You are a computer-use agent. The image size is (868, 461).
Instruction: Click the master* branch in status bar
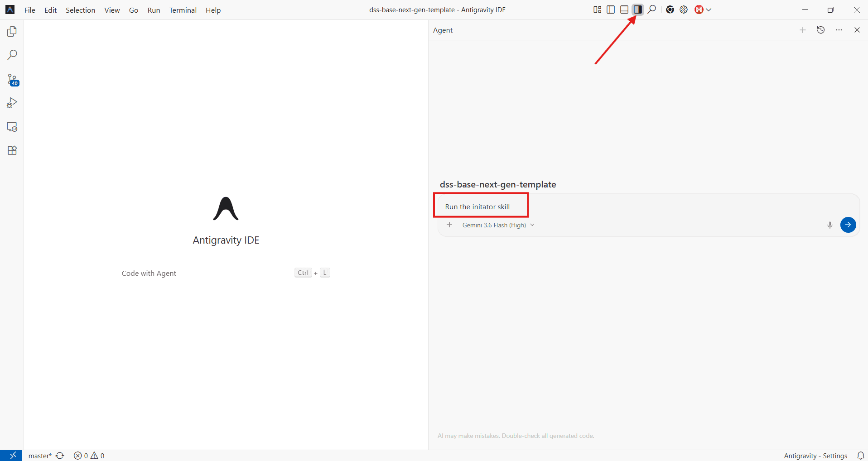point(40,456)
